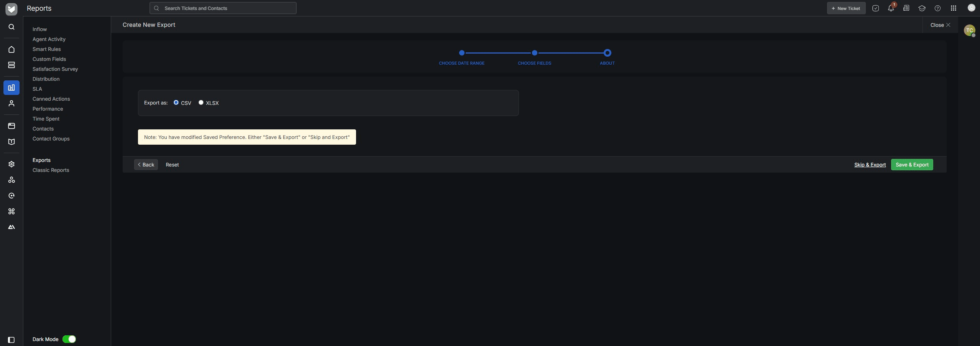Open the Help question mark icon
The width and height of the screenshot is (980, 346).
[937, 8]
